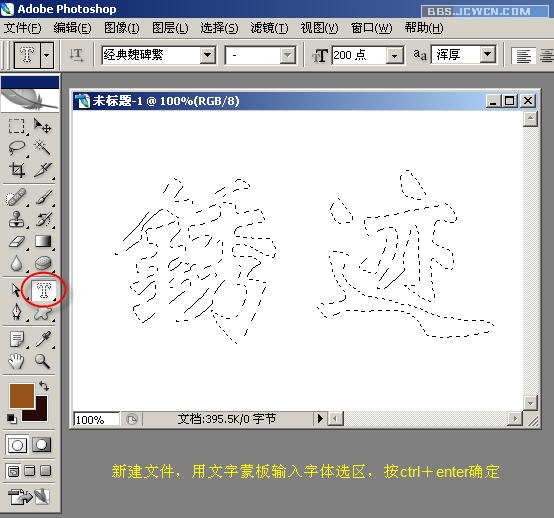The height and width of the screenshot is (518, 554).
Task: Open the 滤镜(T) menu
Action: 270,28
